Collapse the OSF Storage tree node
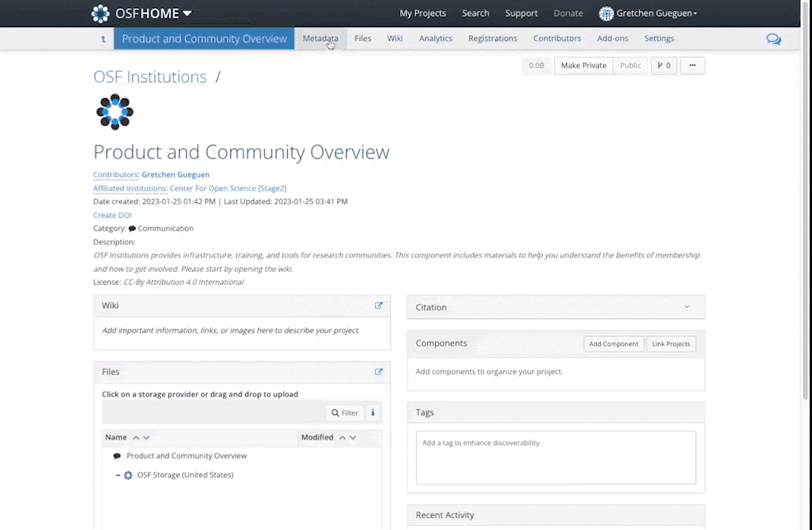The width and height of the screenshot is (812, 530). click(x=118, y=475)
